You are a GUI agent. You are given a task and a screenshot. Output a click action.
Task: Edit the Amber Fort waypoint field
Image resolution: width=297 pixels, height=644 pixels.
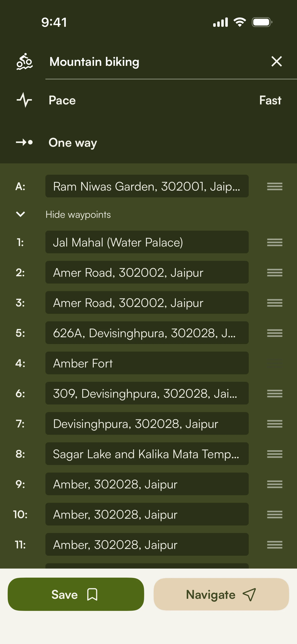(147, 363)
